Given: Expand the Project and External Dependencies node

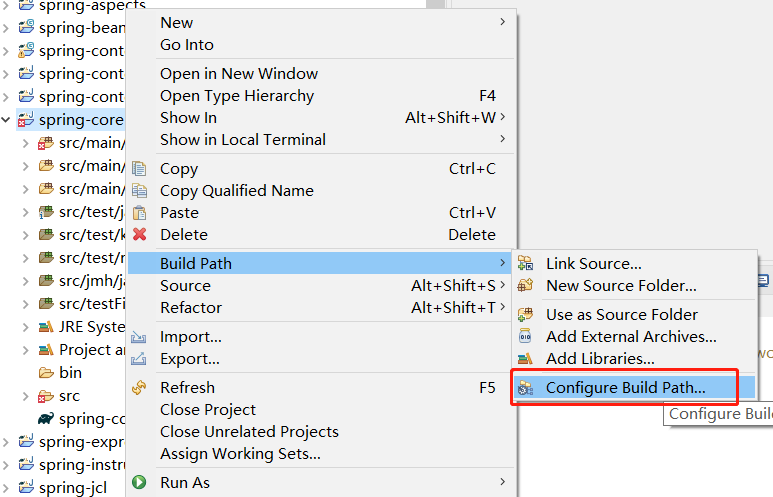Looking at the screenshot, I should point(26,350).
